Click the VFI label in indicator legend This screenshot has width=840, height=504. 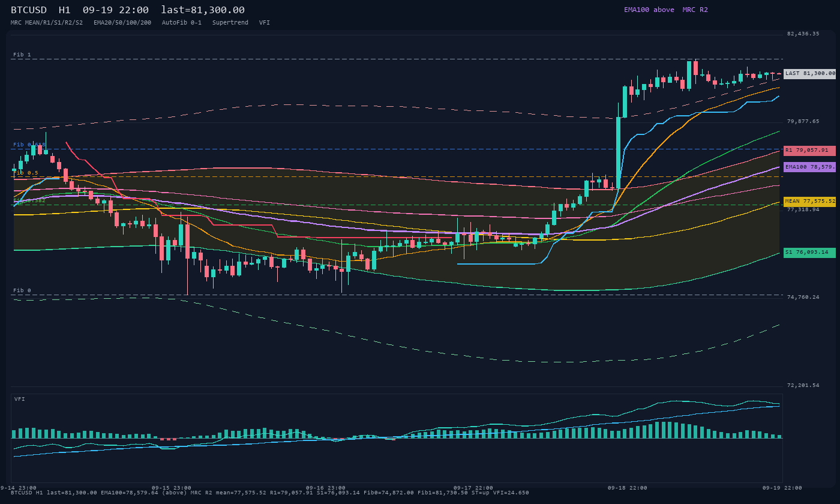[x=265, y=23]
